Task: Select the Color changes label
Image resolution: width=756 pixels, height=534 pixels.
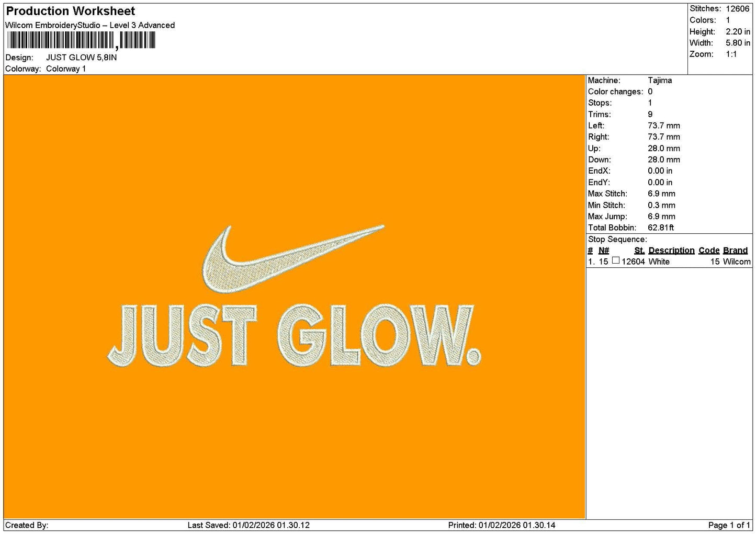Action: 616,92
